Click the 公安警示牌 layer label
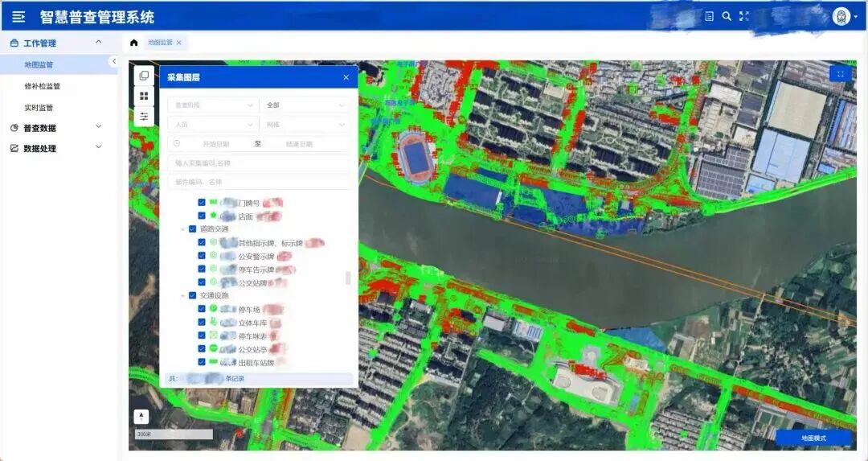This screenshot has height=461, width=868. (x=256, y=257)
